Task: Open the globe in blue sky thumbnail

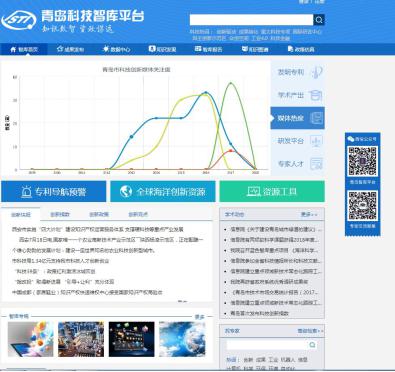Action: tap(182, 339)
